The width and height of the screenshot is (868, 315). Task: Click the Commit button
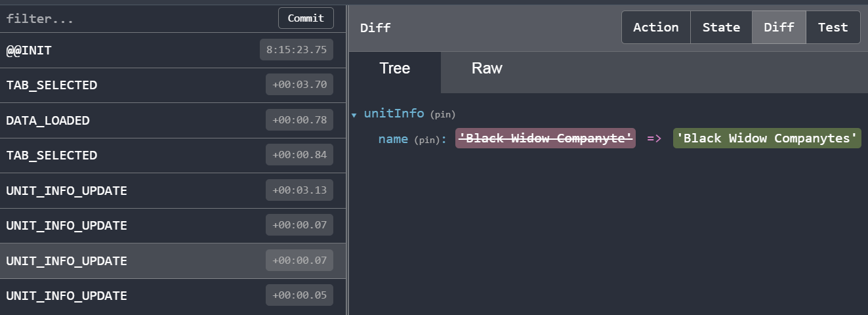pyautogui.click(x=306, y=18)
